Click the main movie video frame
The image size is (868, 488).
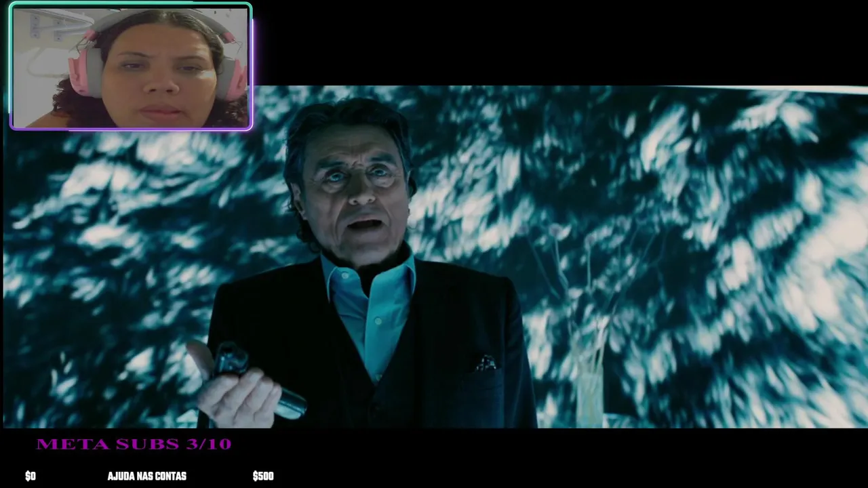pyautogui.click(x=435, y=257)
